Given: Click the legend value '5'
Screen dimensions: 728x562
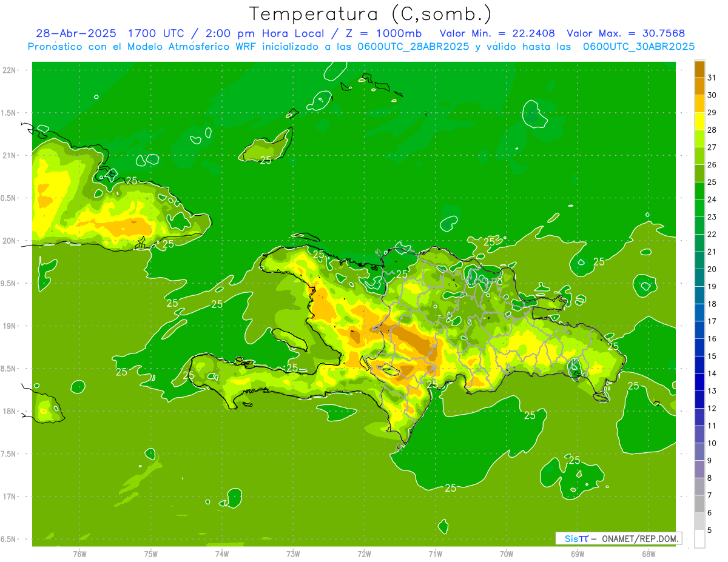Looking at the screenshot, I should tap(710, 530).
